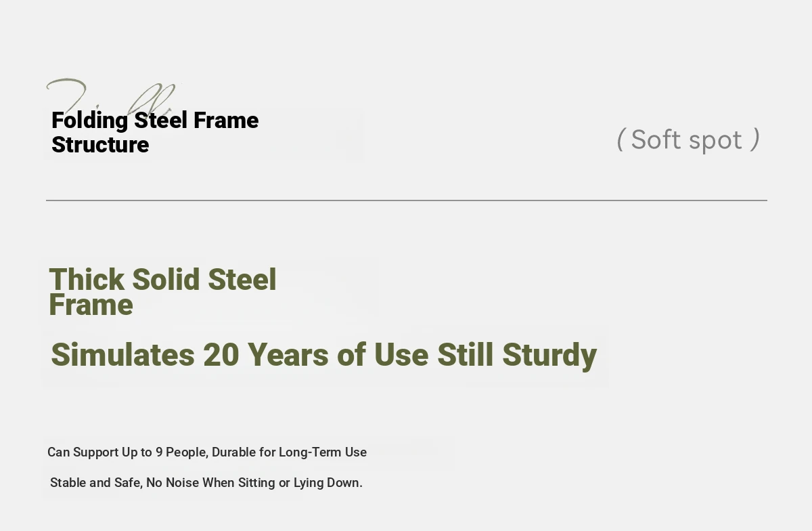Viewport: 812px width, 531px height.
Task: Click the words "Still Sturdy" in the headline
Action: (517, 356)
